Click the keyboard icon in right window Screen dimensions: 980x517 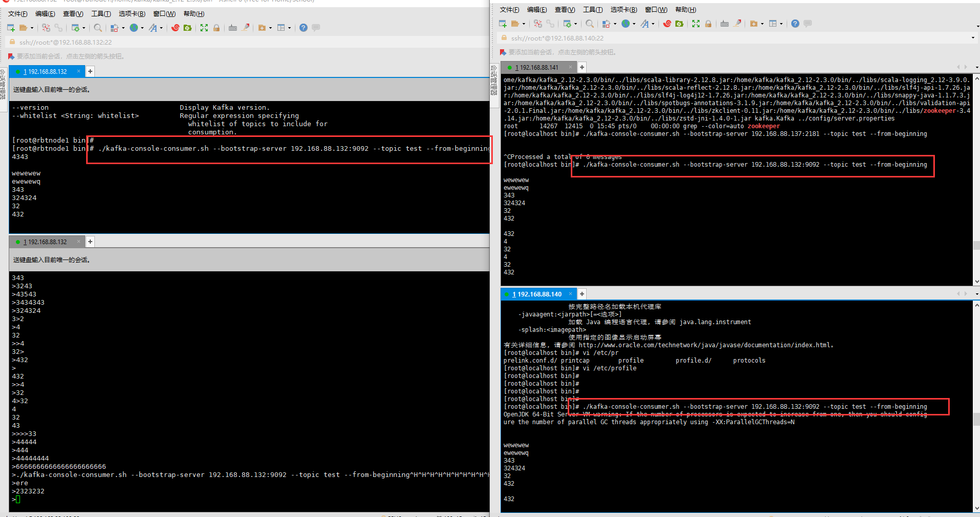(725, 24)
